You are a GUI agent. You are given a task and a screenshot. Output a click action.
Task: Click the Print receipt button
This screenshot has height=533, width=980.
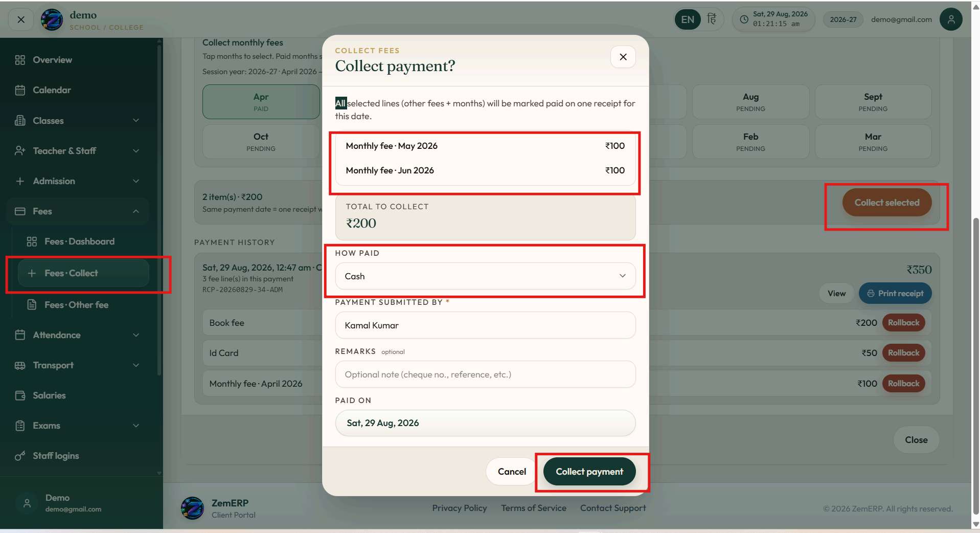[x=895, y=294]
